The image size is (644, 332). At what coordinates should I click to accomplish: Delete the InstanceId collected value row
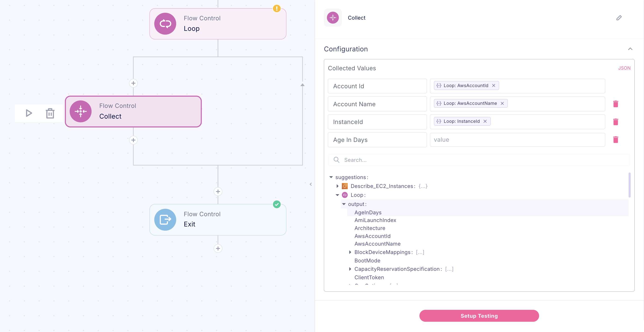pyautogui.click(x=615, y=122)
